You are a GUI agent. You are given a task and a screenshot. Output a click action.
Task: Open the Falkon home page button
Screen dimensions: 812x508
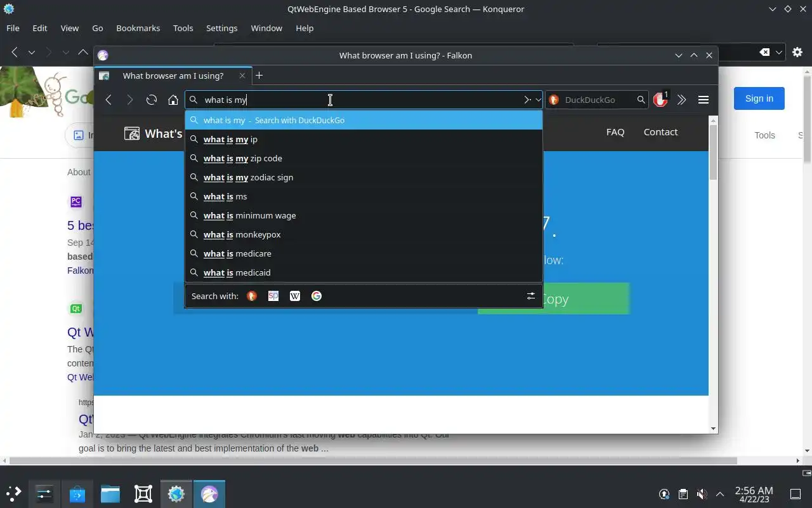pyautogui.click(x=173, y=100)
